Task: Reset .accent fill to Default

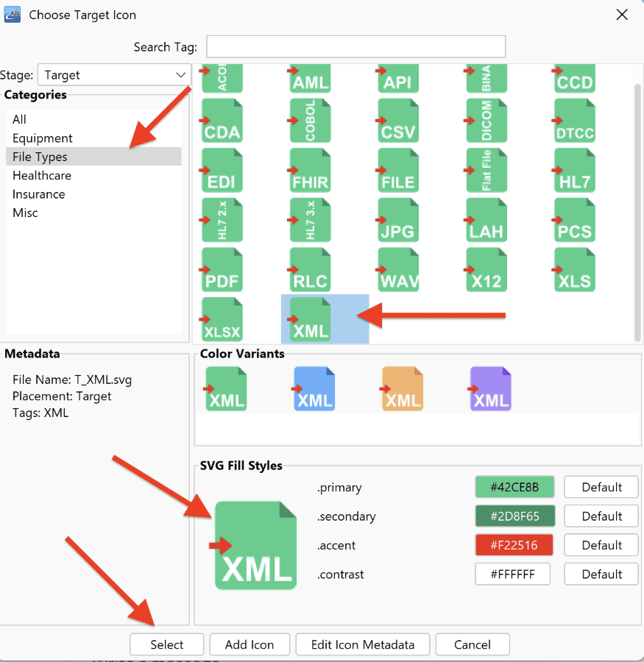Action: point(601,545)
